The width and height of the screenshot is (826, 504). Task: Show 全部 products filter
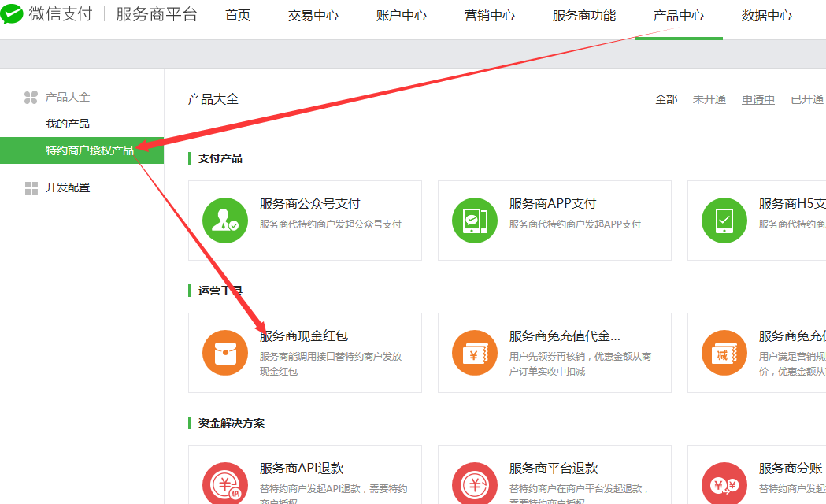666,99
